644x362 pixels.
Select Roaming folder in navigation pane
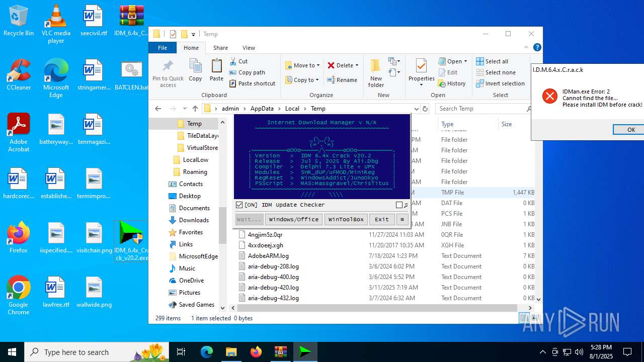coord(195,172)
